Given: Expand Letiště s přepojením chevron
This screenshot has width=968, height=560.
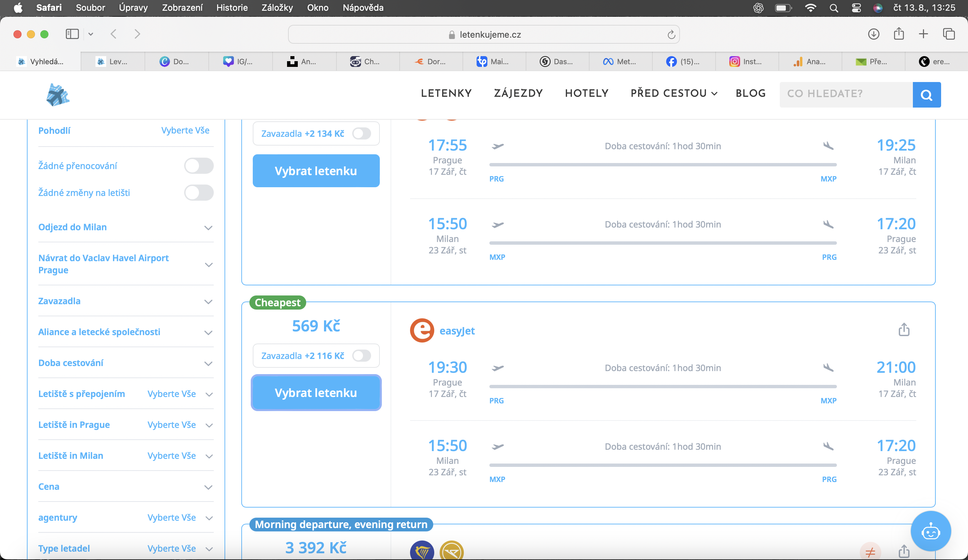Looking at the screenshot, I should click(209, 395).
